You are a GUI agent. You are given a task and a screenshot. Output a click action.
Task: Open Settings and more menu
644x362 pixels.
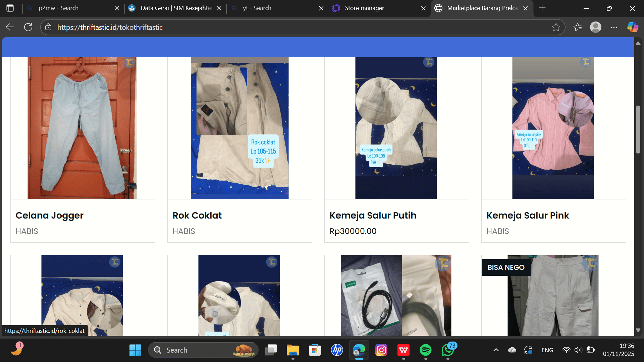point(614,27)
